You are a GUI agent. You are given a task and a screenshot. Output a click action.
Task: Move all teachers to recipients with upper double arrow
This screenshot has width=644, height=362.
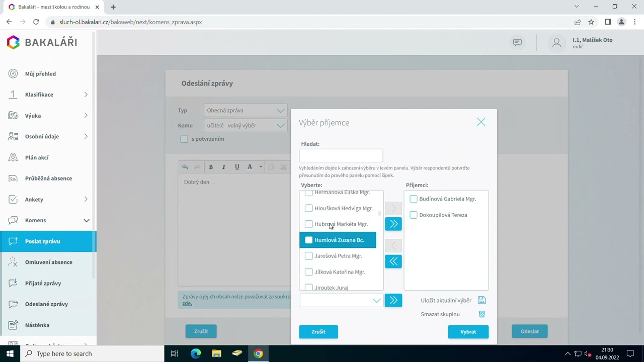tap(393, 224)
